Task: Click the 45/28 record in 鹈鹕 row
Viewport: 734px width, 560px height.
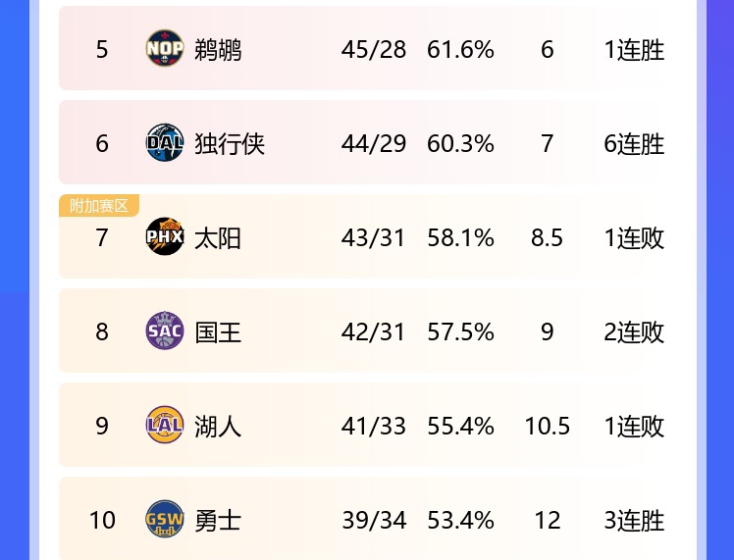Action: pos(374,49)
